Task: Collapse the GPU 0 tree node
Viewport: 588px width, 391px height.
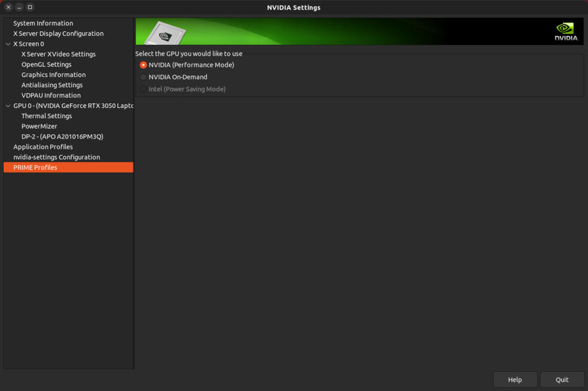Action: [x=8, y=106]
